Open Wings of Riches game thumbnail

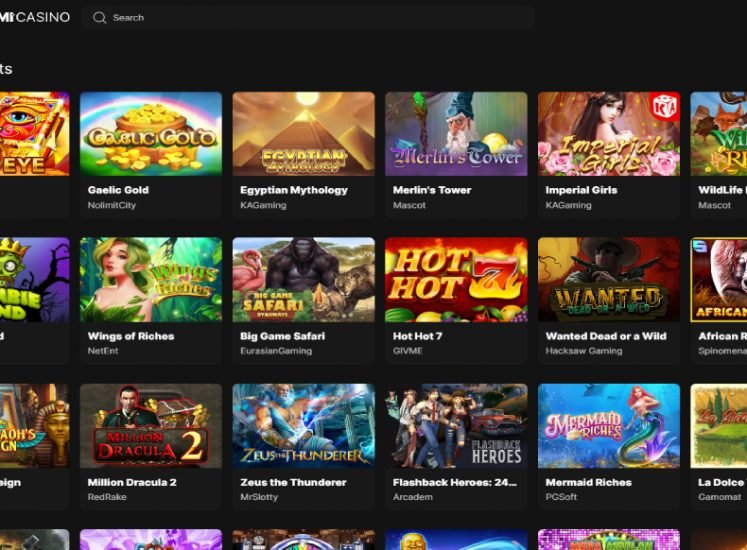(x=151, y=279)
